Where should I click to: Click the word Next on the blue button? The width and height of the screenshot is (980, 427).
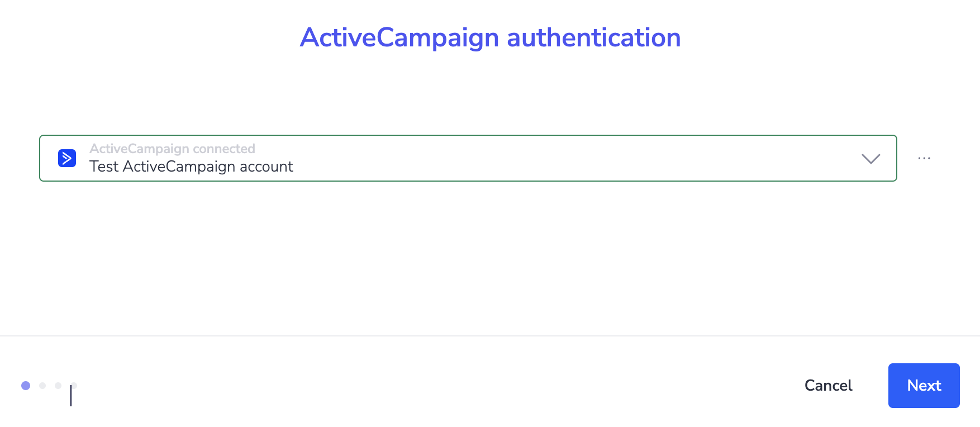pos(924,386)
